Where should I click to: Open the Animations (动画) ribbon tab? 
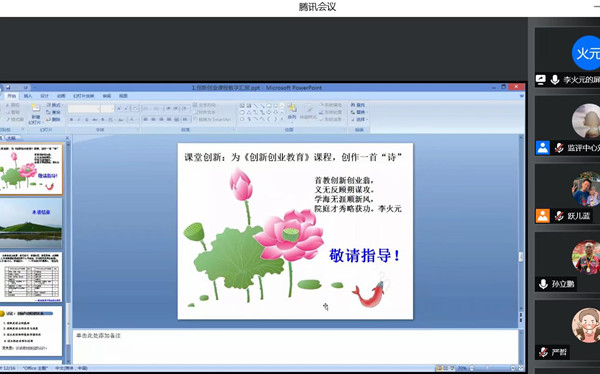pos(61,96)
